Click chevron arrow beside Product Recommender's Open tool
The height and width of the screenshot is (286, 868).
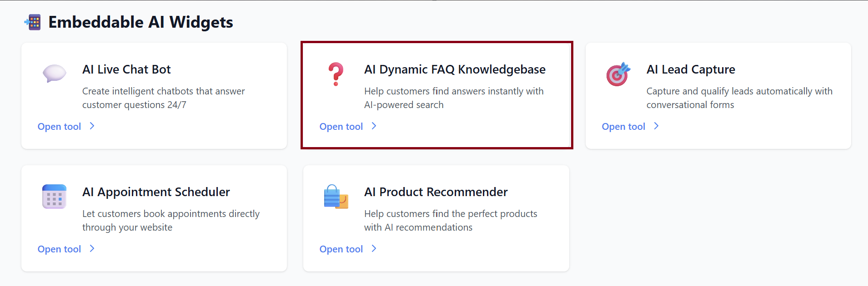[374, 249]
